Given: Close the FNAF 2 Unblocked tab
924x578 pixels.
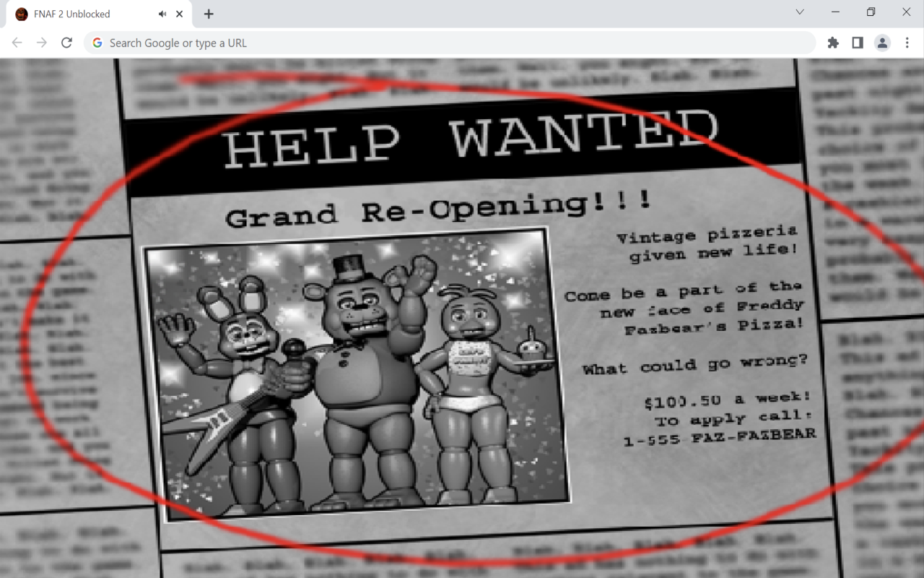Looking at the screenshot, I should point(180,14).
